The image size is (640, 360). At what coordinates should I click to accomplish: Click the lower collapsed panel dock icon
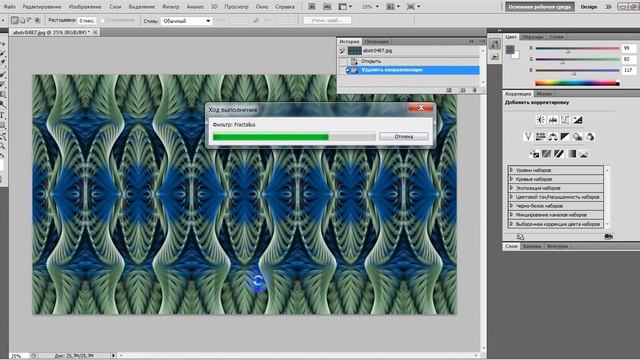coord(495,56)
